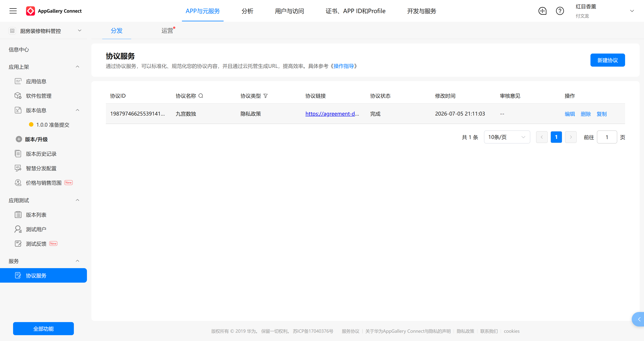The height and width of the screenshot is (341, 644).
Task: Click 删除 for 九宫数独
Action: point(586,114)
